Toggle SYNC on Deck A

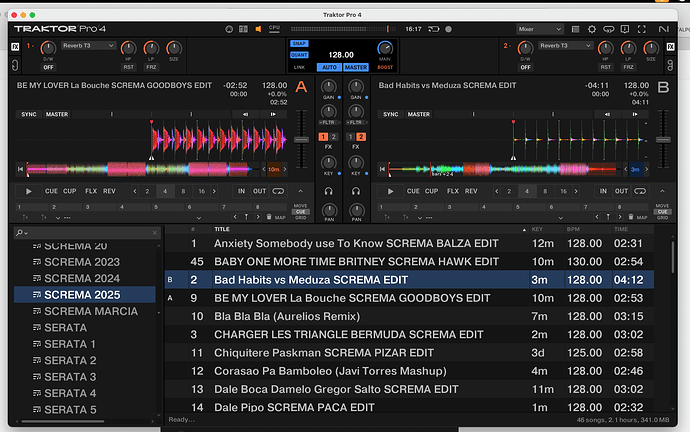(28, 114)
